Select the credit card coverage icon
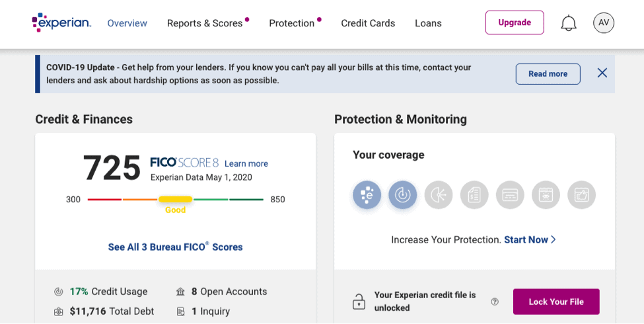644x324 pixels. [x=510, y=195]
